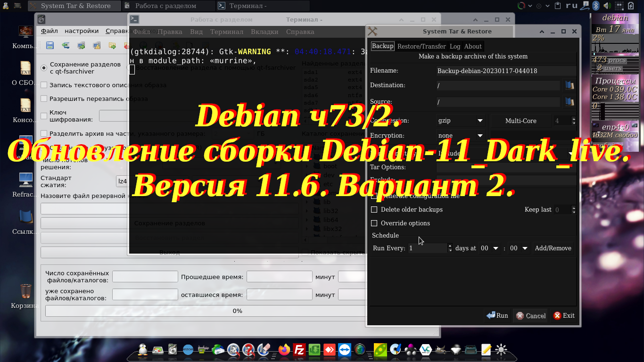Open the green peas icon in the dock
Image resolution: width=644 pixels, height=362 pixels.
[380, 349]
